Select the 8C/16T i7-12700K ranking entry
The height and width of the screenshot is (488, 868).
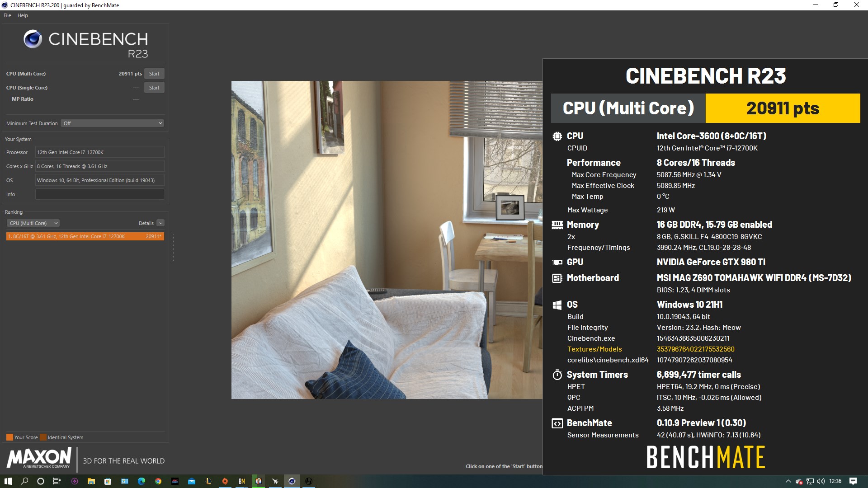coord(85,236)
